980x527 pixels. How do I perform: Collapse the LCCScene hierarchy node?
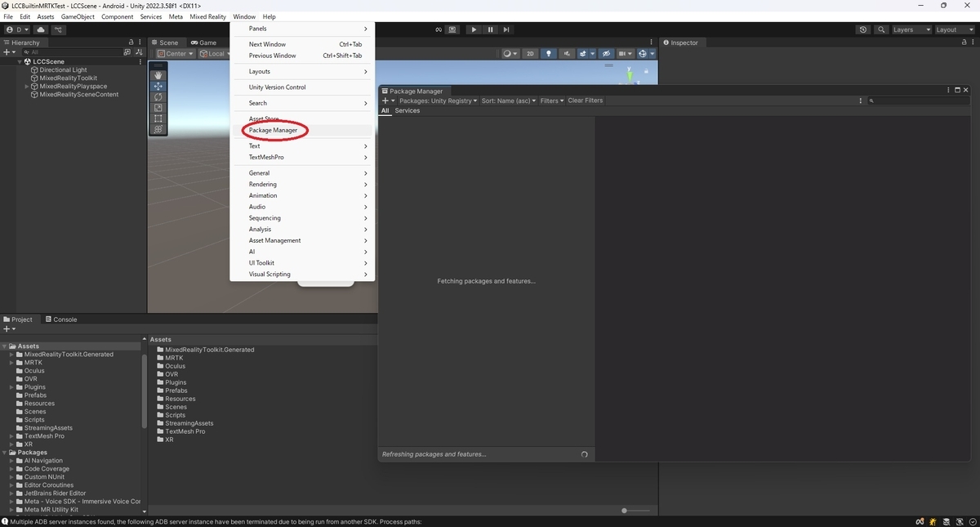pyautogui.click(x=20, y=61)
